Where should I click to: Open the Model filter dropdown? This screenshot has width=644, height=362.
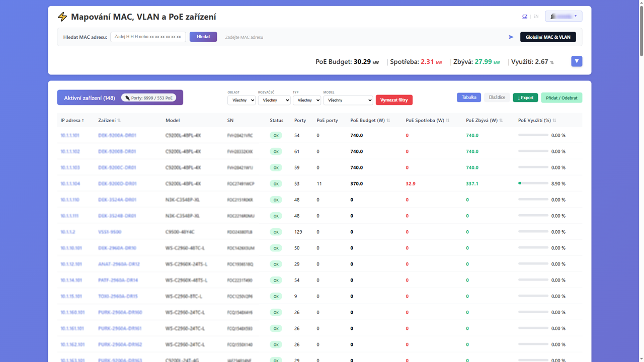pos(348,100)
